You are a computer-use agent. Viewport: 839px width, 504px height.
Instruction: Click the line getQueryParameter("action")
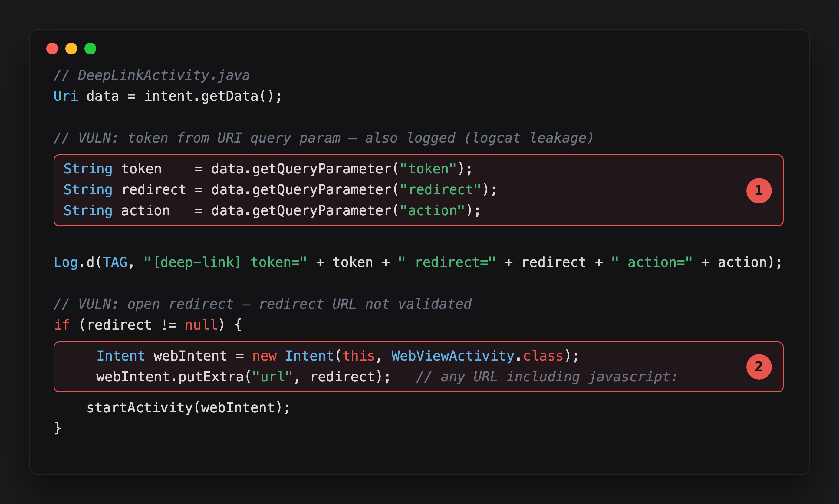pyautogui.click(x=272, y=211)
